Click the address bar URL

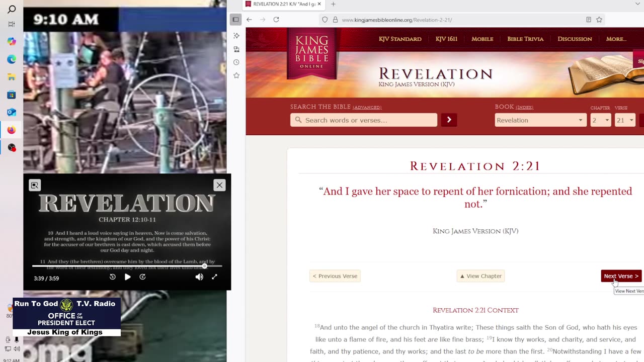point(397,20)
